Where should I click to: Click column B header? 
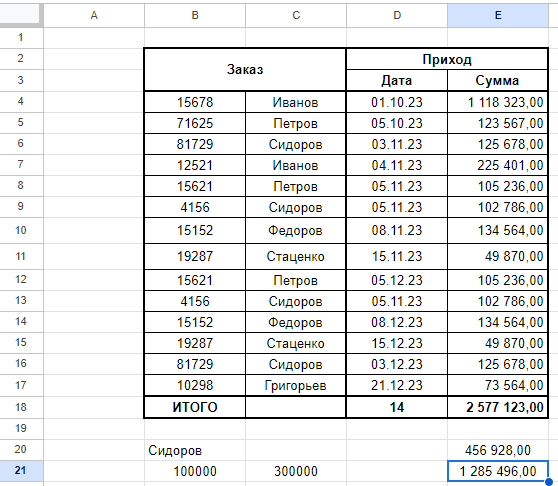(x=195, y=15)
